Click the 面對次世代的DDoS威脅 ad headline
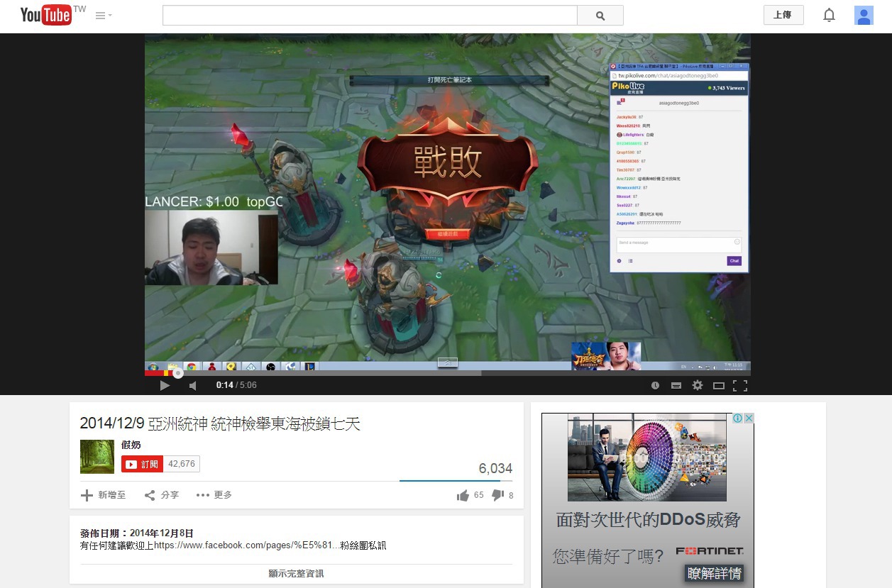The height and width of the screenshot is (588, 892). (x=648, y=520)
